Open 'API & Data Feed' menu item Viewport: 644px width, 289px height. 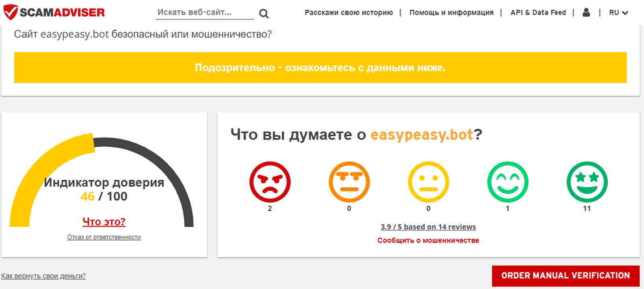[x=538, y=12]
